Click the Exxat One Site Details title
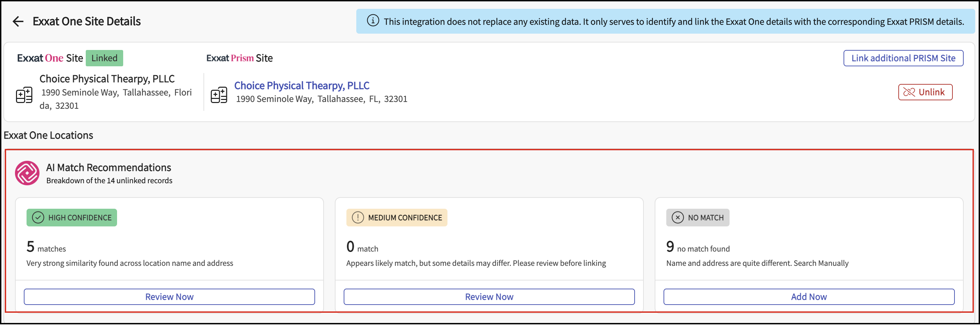The height and width of the screenshot is (325, 980). (x=86, y=22)
